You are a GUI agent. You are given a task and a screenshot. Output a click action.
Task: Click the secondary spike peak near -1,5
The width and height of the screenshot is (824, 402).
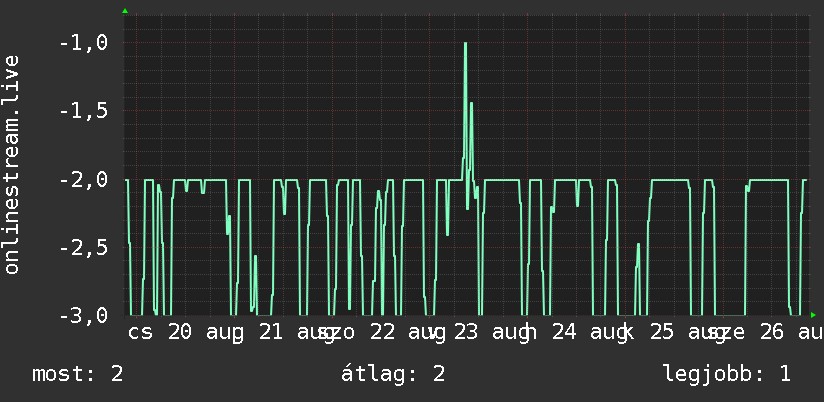pyautogui.click(x=471, y=104)
